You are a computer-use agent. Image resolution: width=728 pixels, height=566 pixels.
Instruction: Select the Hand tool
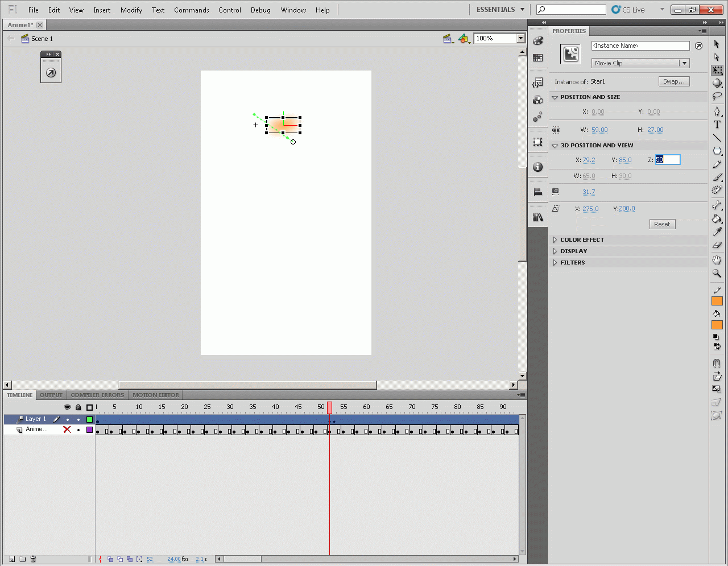(x=717, y=260)
